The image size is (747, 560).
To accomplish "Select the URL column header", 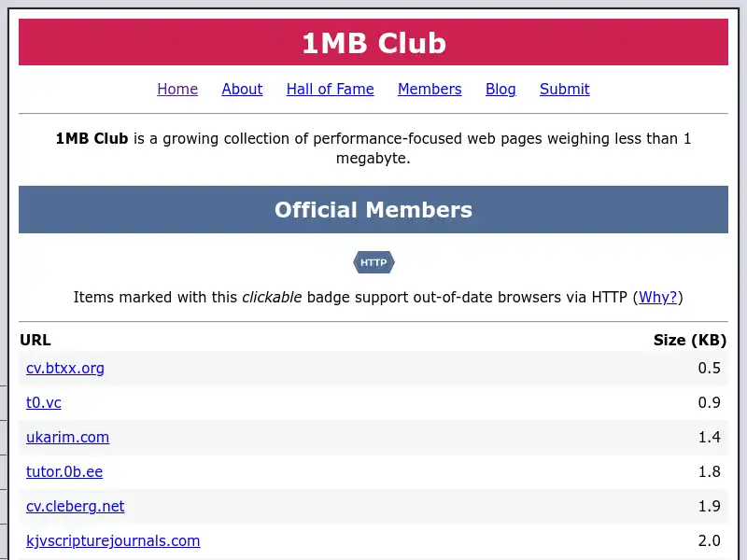I will point(35,340).
